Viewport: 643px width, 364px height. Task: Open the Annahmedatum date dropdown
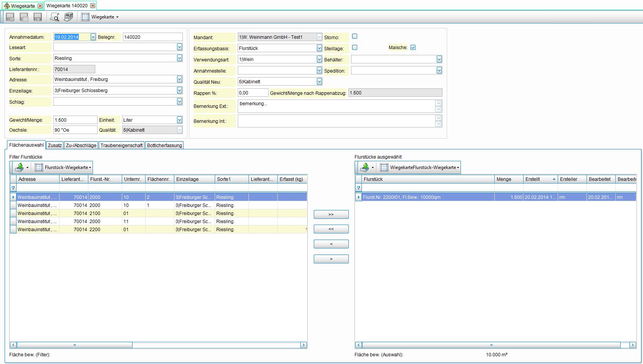click(93, 37)
